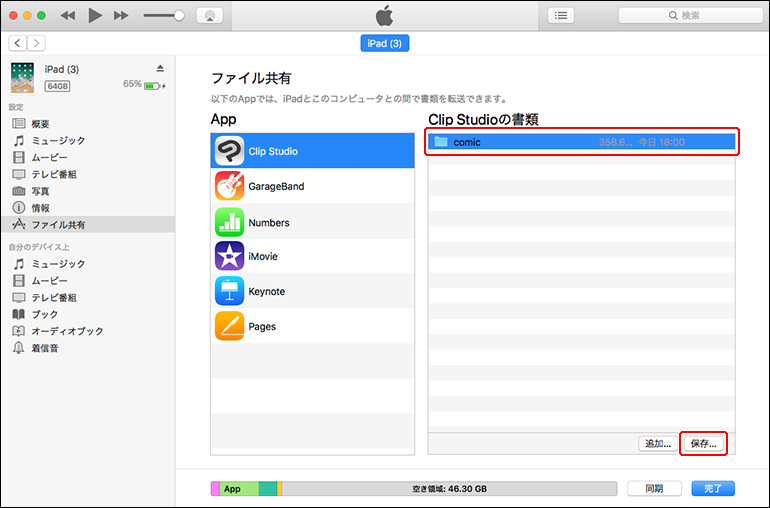Click the 空き領域: 46.30 GB storage bar

tap(449, 489)
